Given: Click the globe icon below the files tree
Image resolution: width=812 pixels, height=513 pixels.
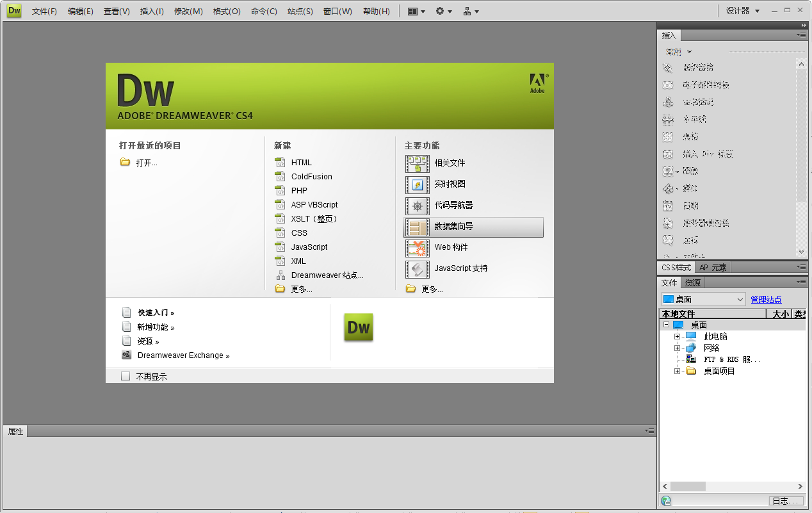Looking at the screenshot, I should click(x=666, y=501).
